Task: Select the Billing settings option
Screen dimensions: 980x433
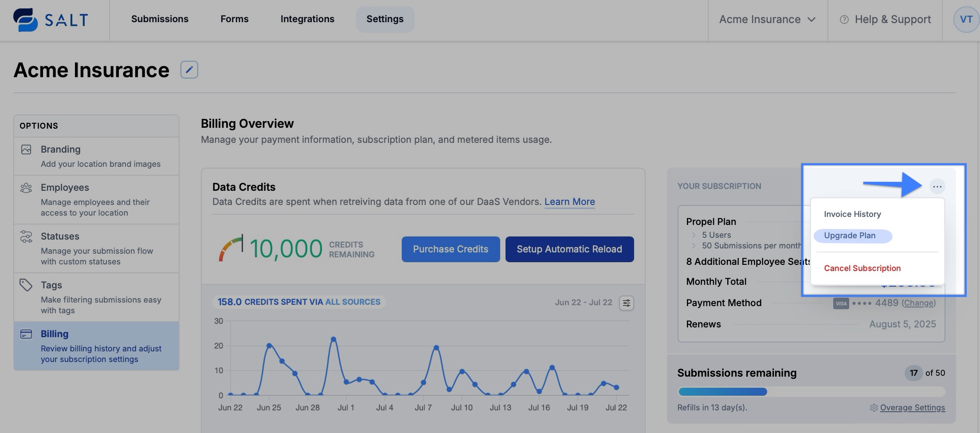Action: tap(97, 346)
